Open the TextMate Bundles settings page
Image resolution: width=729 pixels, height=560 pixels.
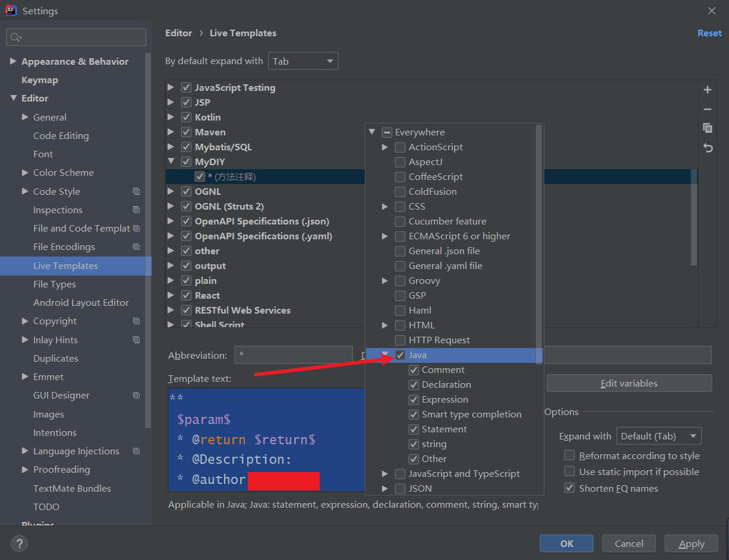[72, 488]
